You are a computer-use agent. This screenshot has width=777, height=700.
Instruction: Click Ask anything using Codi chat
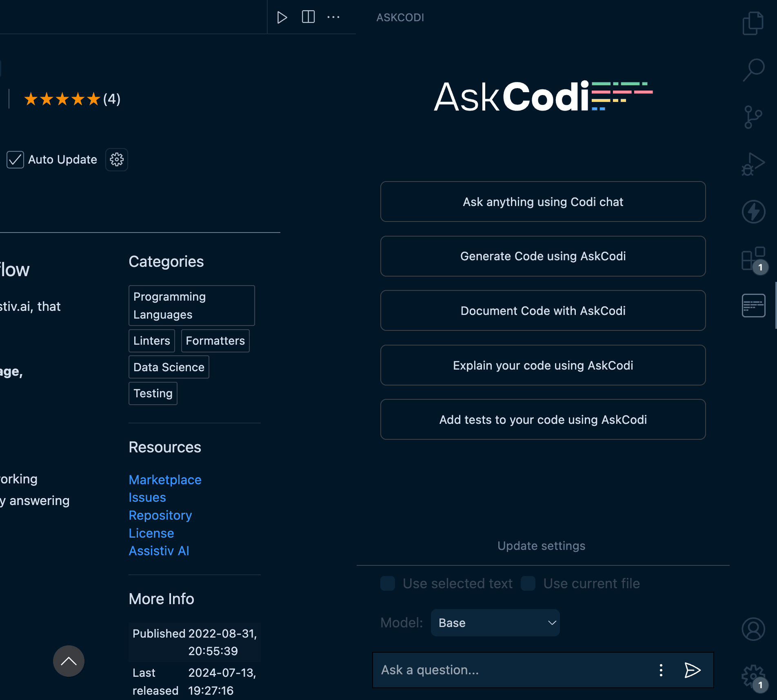(543, 202)
